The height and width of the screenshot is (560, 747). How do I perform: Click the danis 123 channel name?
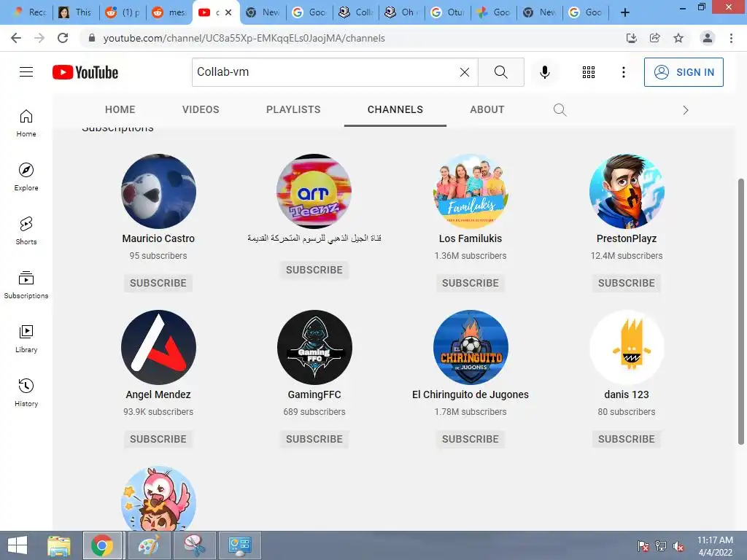point(627,394)
